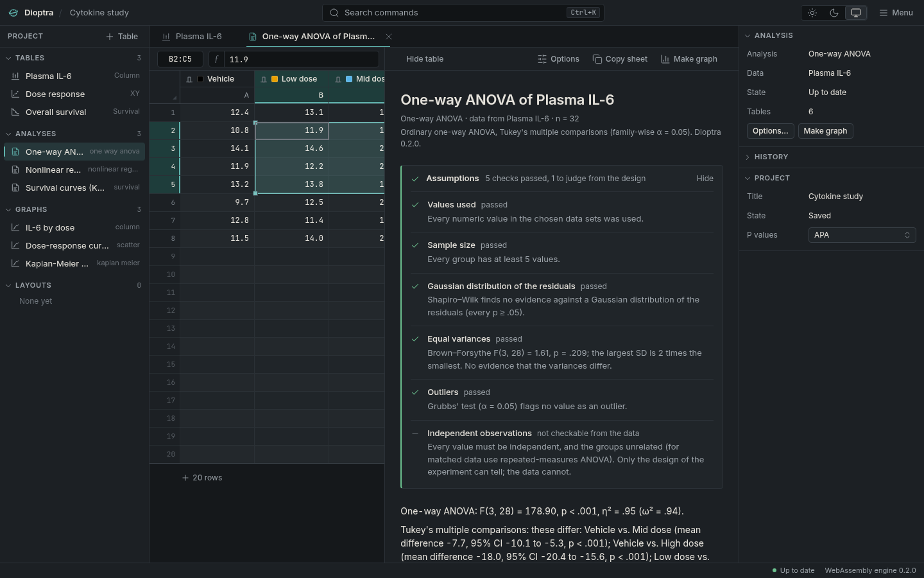Open IL-6 by dose graph icon
This screenshot has height=578, width=924.
point(15,227)
